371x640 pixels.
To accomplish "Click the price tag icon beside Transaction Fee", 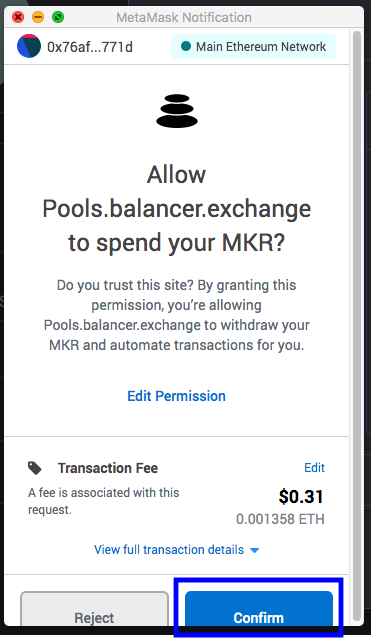I will click(35, 468).
